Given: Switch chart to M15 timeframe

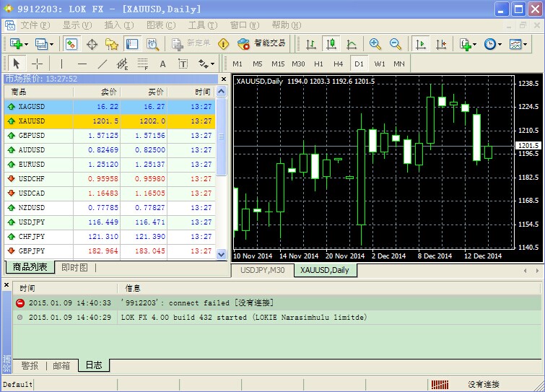Looking at the screenshot, I should tap(278, 64).
